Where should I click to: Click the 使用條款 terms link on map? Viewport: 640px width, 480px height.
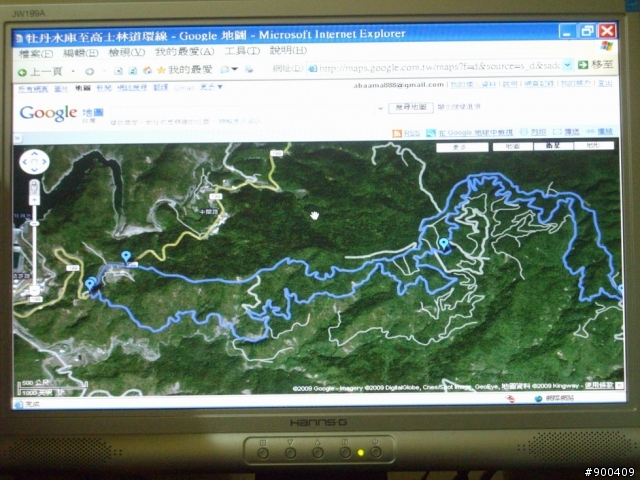599,385
